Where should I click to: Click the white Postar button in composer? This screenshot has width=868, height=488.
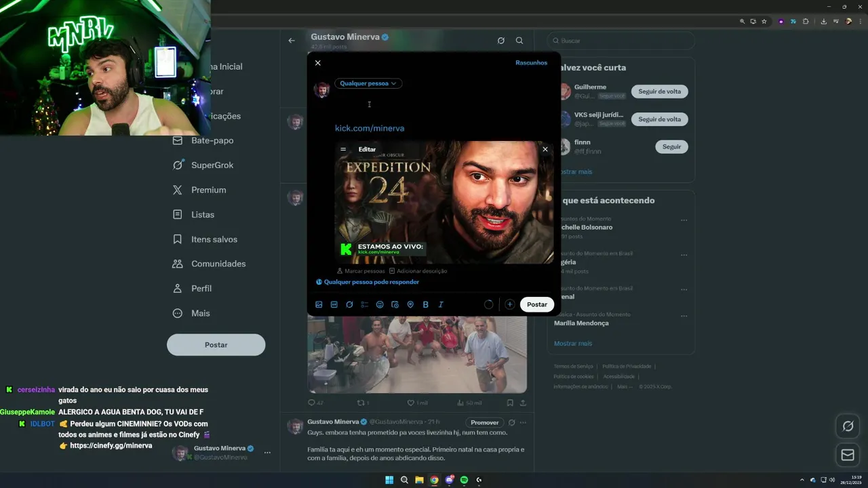click(537, 304)
